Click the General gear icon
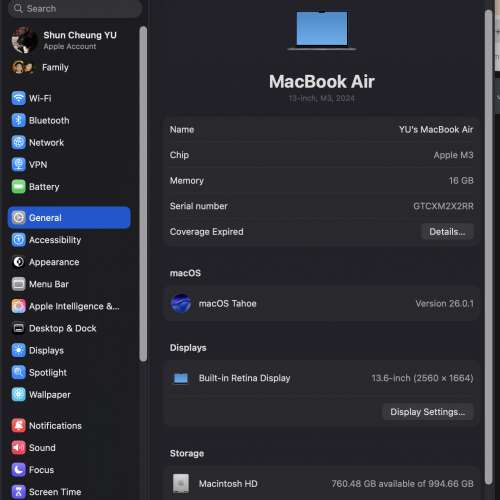Screen dimensions: 500x500 pyautogui.click(x=18, y=218)
